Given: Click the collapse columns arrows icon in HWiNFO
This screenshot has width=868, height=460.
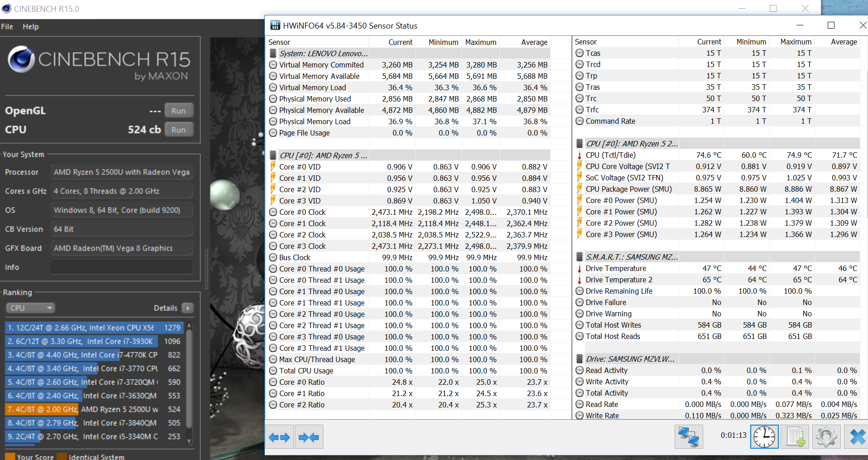Looking at the screenshot, I should [x=309, y=437].
